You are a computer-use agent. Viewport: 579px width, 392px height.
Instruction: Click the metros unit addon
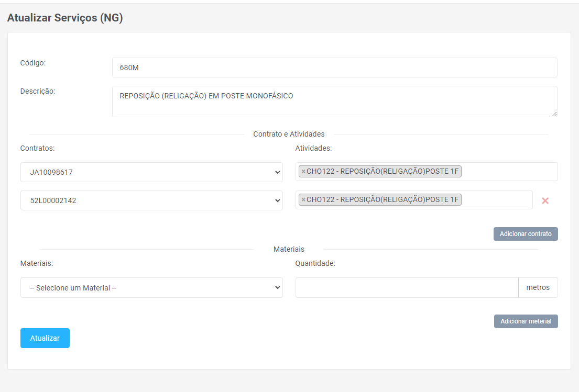[538, 288]
